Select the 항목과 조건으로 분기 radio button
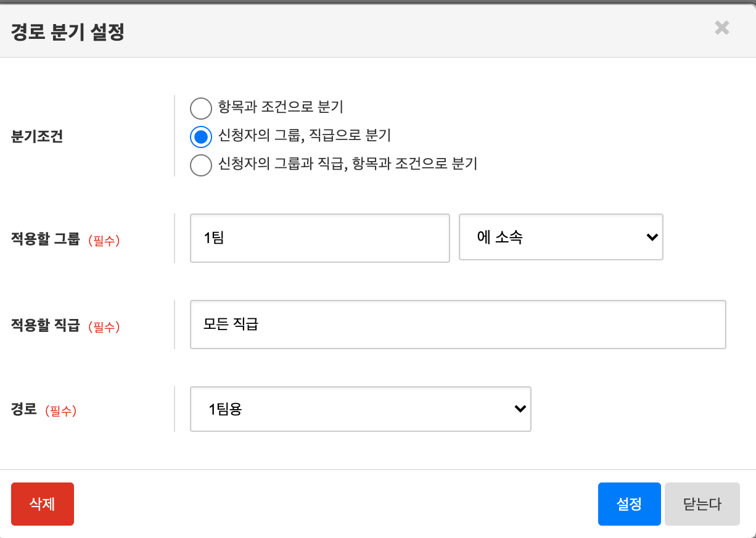 (201, 108)
